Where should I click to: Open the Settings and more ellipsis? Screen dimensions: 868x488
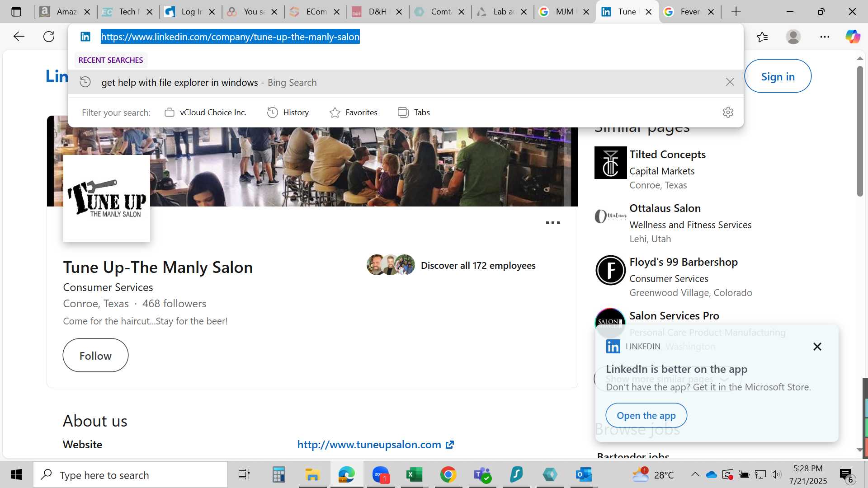825,37
